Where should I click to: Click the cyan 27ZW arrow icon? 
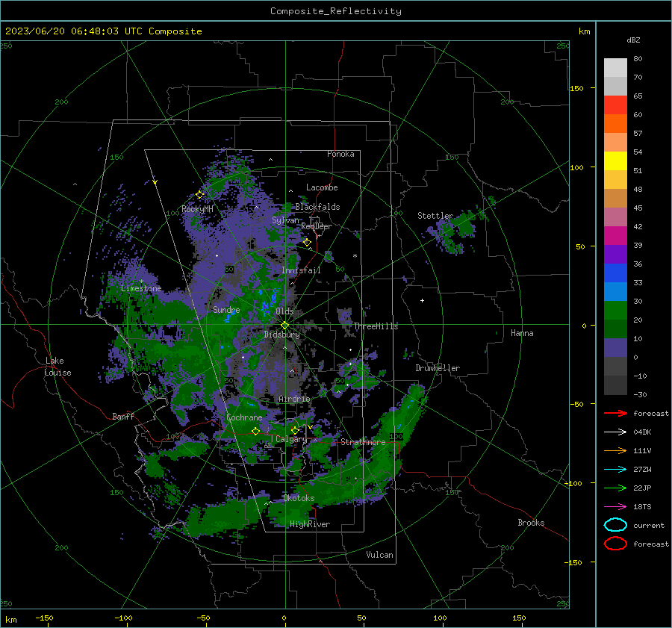click(x=615, y=470)
